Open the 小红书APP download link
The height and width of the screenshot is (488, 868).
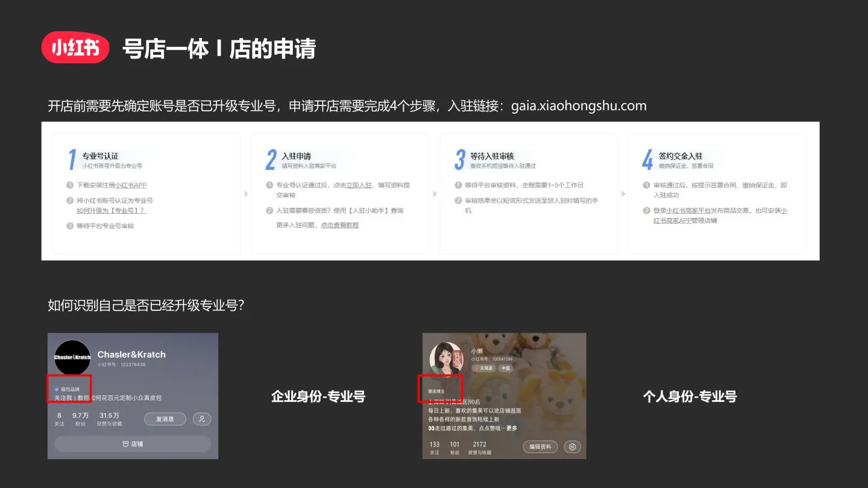(131, 185)
